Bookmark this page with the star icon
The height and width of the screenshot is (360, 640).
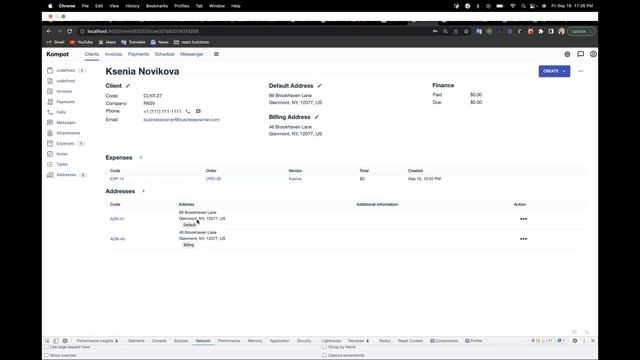(466, 31)
